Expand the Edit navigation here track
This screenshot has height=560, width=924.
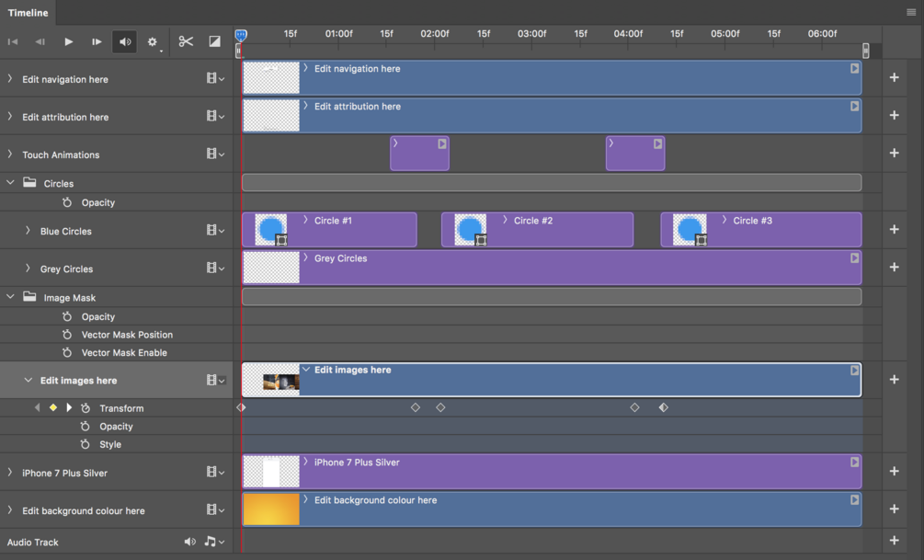[x=10, y=79]
